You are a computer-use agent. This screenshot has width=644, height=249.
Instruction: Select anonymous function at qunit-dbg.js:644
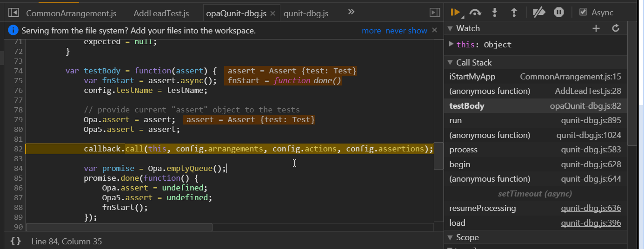[x=535, y=179]
